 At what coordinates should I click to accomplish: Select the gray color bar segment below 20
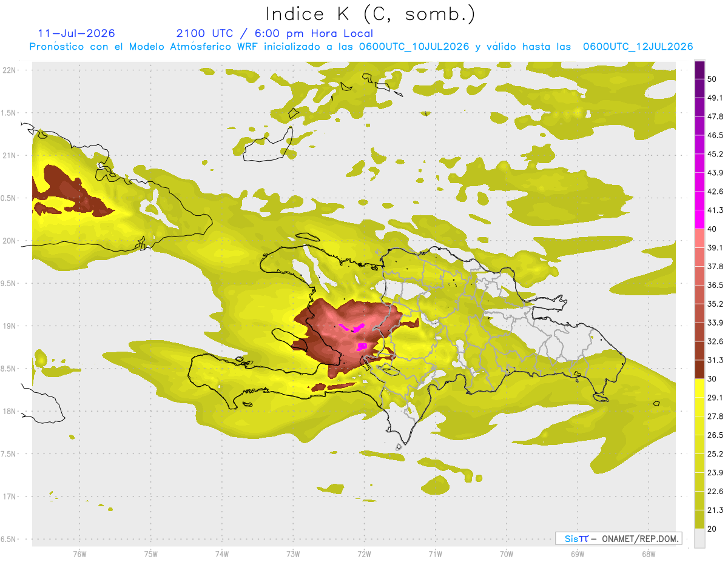pos(699,538)
